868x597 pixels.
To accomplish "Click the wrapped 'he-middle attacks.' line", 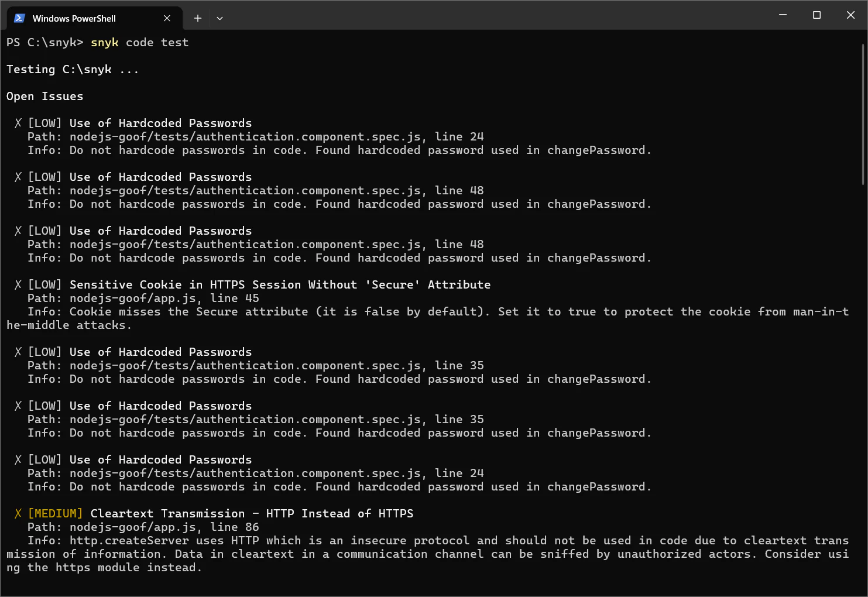I will pyautogui.click(x=69, y=325).
